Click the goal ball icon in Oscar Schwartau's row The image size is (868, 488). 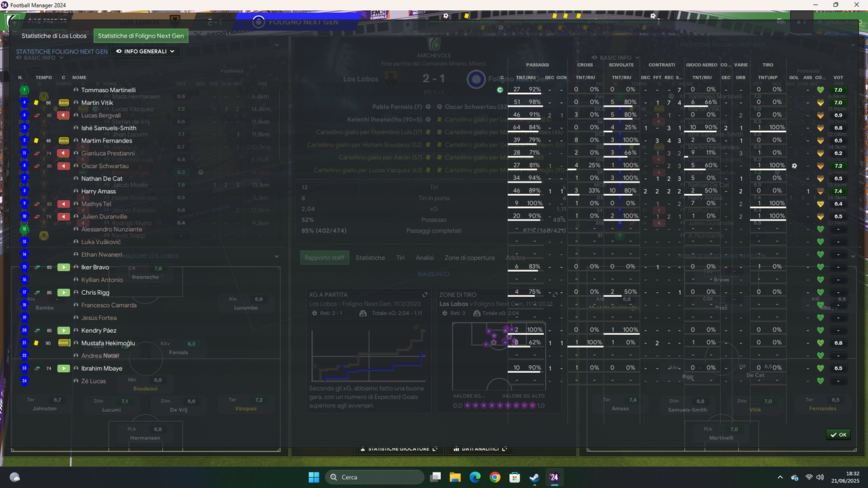click(x=794, y=166)
